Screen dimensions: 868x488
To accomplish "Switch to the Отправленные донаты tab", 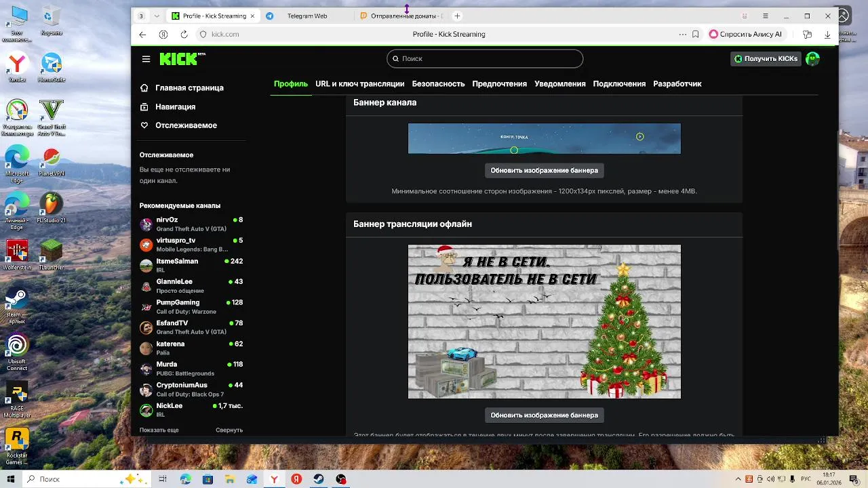I will tap(400, 16).
